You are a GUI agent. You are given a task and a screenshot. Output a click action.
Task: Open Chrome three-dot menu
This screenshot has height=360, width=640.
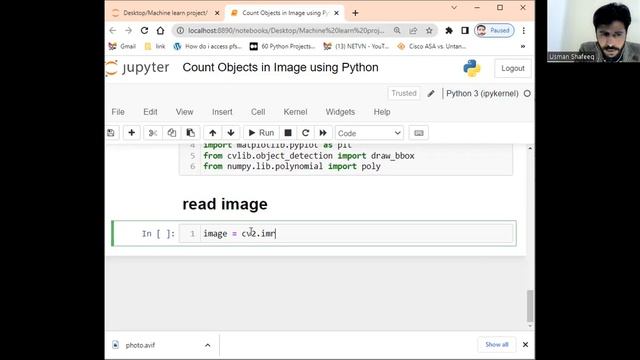[524, 31]
